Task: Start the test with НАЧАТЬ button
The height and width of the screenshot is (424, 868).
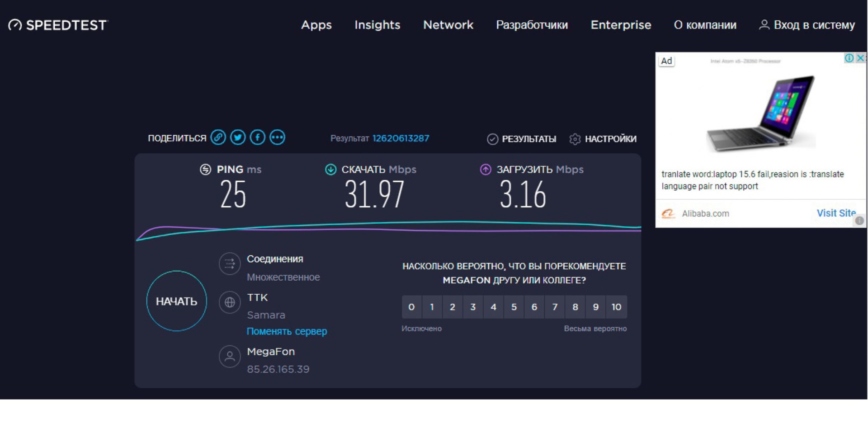Action: pyautogui.click(x=177, y=301)
